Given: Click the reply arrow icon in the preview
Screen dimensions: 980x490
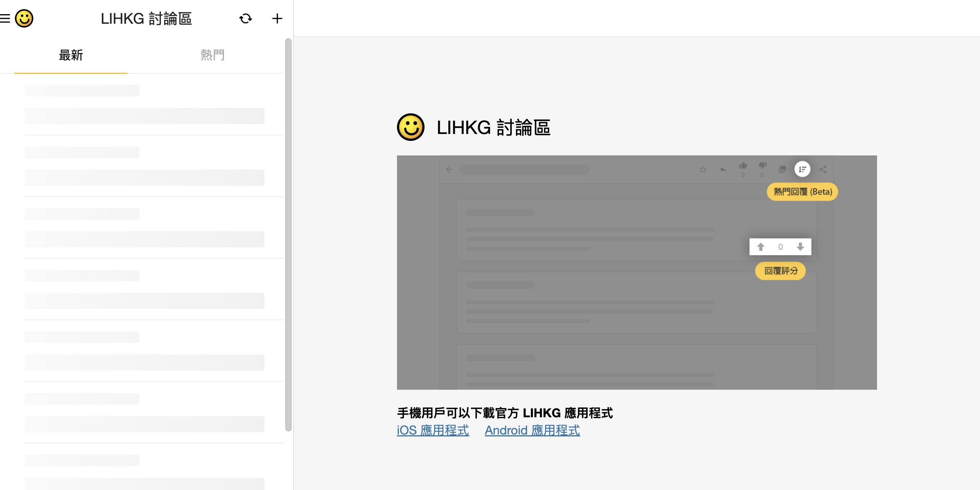Looking at the screenshot, I should coord(723,169).
